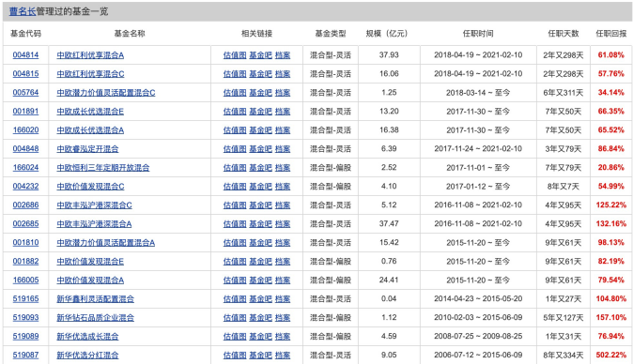The height and width of the screenshot is (364, 633).
Task: Open 档案 link for fund 001882
Action: point(283,261)
